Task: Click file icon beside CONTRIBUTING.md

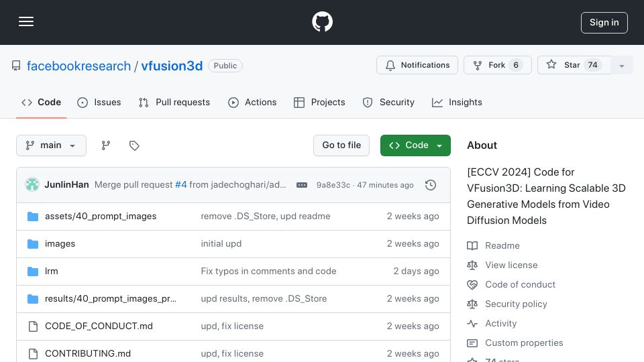Action: [x=33, y=354]
